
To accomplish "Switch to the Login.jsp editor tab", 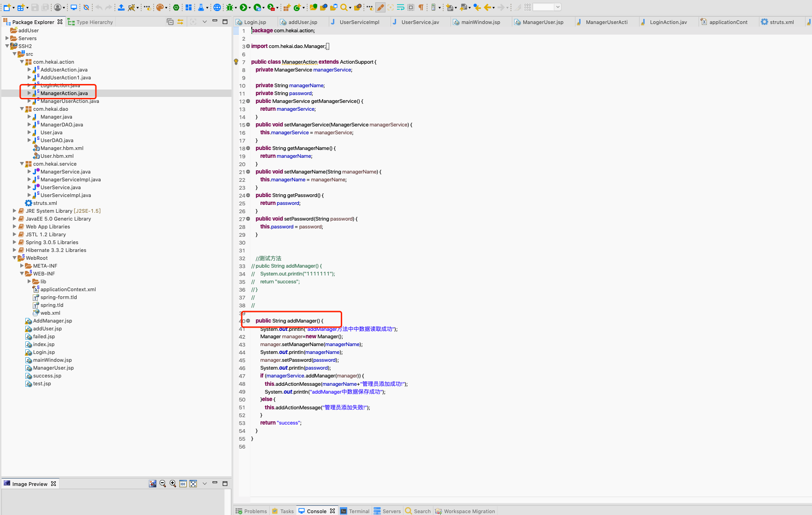I will [255, 22].
